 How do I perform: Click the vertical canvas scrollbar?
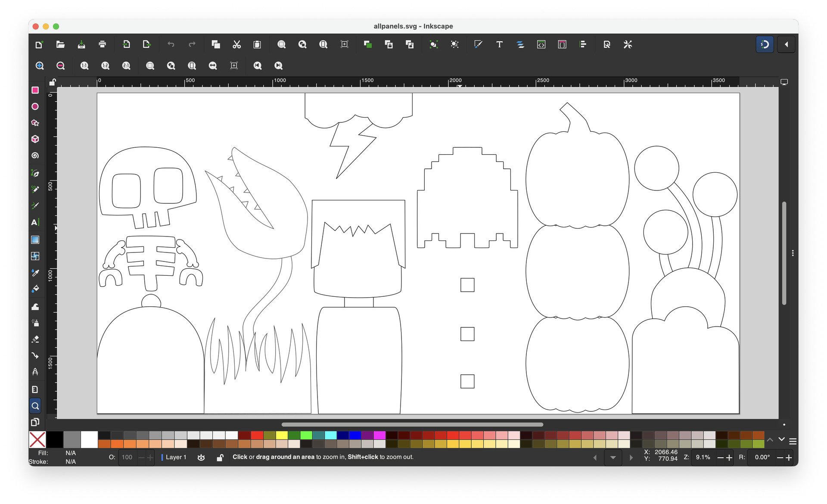784,253
